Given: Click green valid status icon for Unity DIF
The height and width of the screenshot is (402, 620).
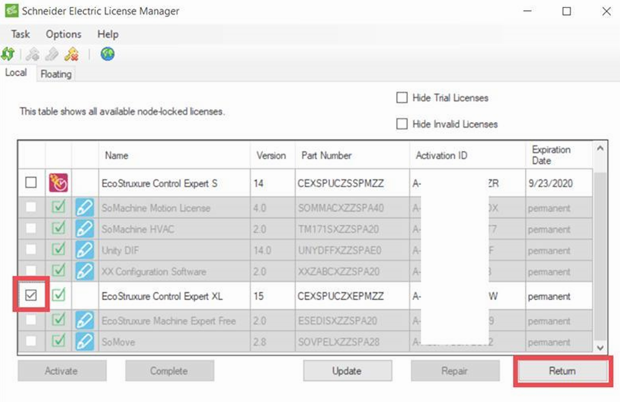Looking at the screenshot, I should pyautogui.click(x=59, y=249).
